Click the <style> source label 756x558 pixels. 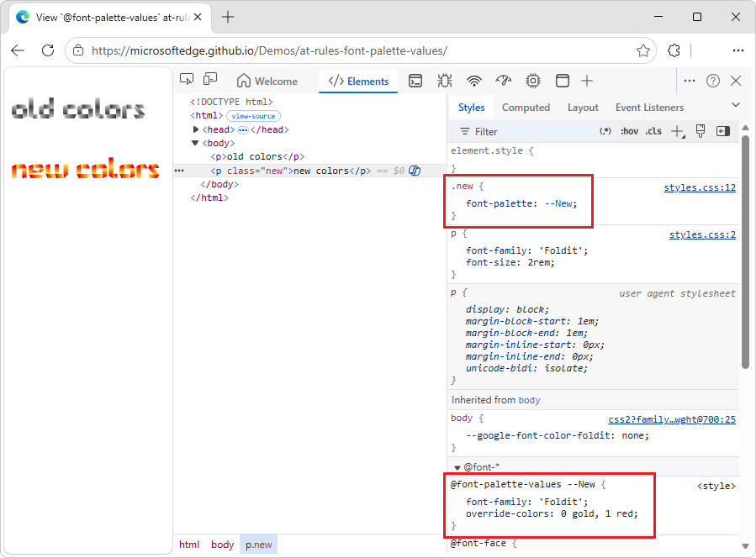click(x=716, y=486)
